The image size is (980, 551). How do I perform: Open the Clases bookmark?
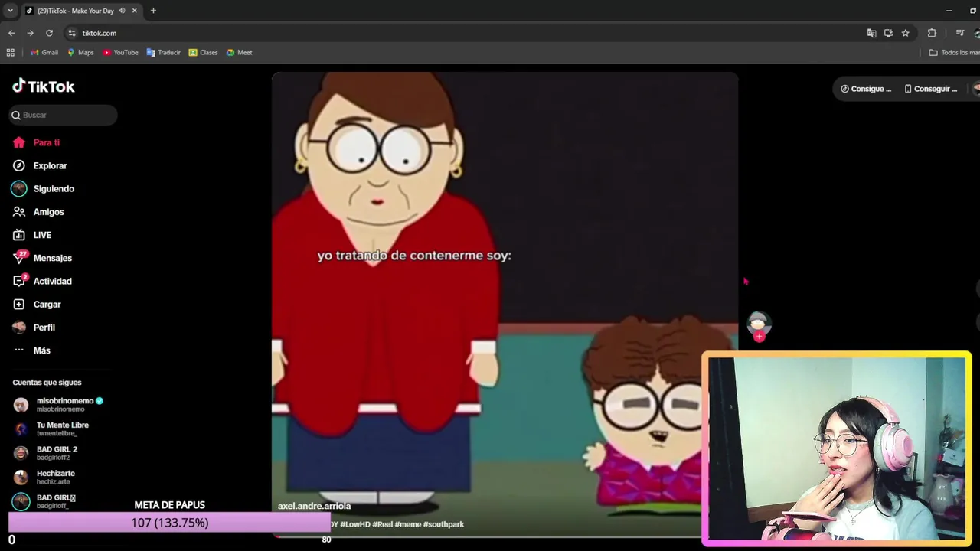pos(203,53)
